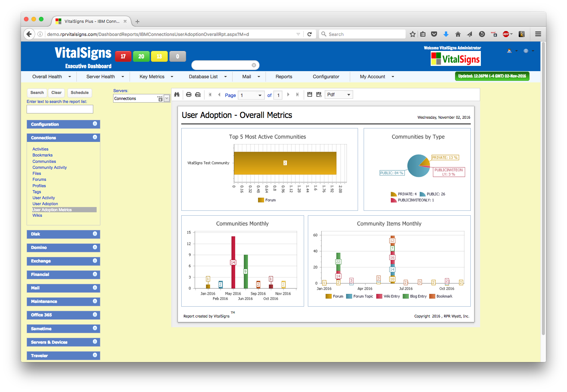The height and width of the screenshot is (392, 567).
Task: Click the Clear button
Action: pyautogui.click(x=57, y=92)
